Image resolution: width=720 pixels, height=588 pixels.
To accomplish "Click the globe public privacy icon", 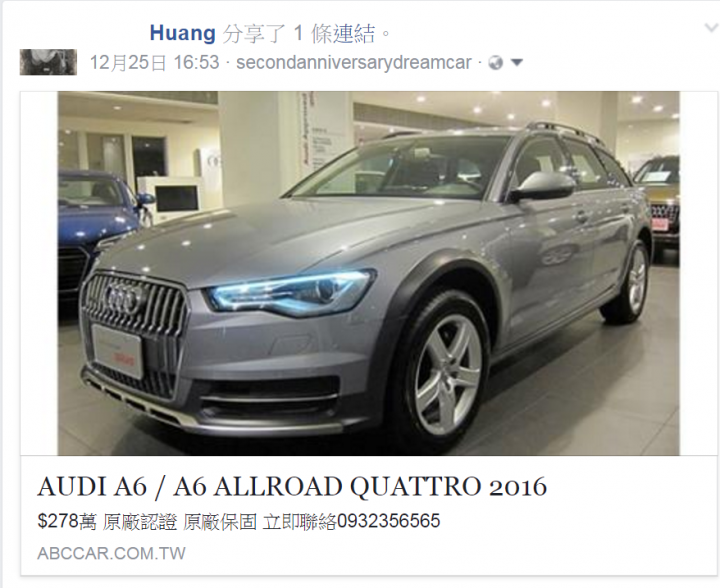I will 496,62.
